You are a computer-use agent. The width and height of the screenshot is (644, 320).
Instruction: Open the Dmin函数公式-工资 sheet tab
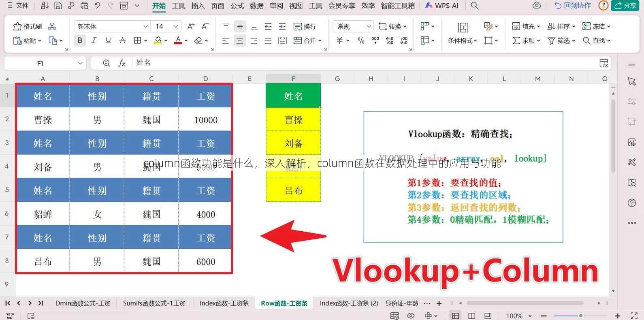[x=83, y=303]
